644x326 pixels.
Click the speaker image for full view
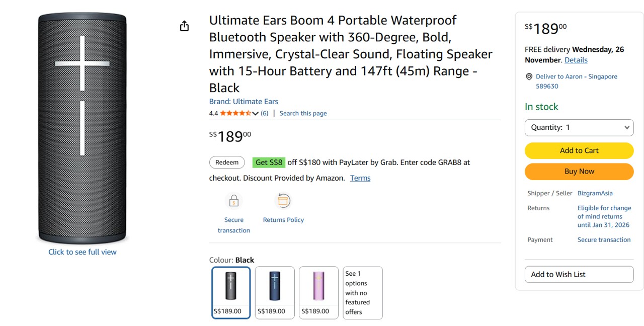pyautogui.click(x=83, y=128)
